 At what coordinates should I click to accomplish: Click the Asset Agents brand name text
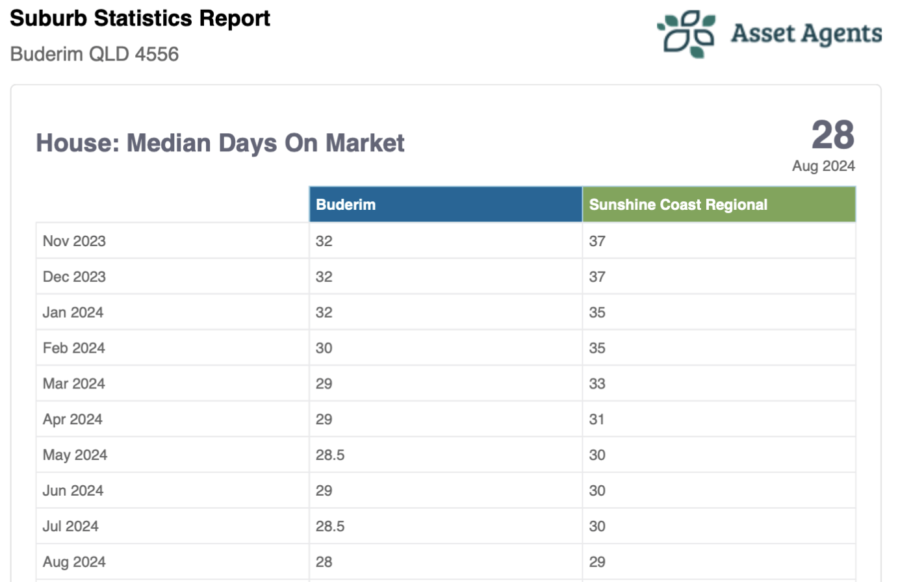(x=806, y=34)
